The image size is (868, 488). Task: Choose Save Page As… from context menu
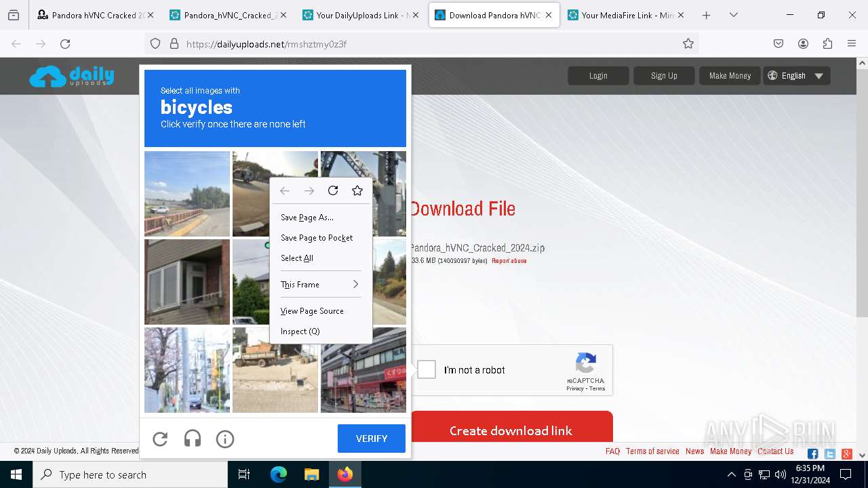pos(321,218)
